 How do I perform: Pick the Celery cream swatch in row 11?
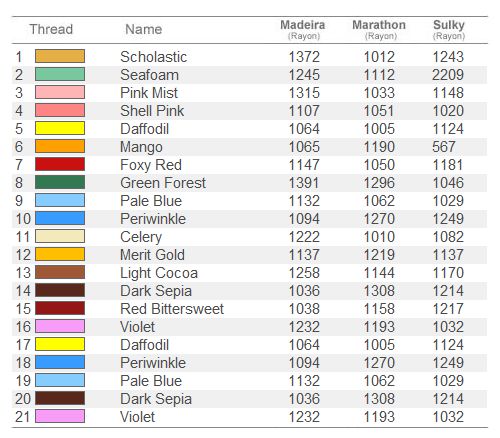(60, 236)
